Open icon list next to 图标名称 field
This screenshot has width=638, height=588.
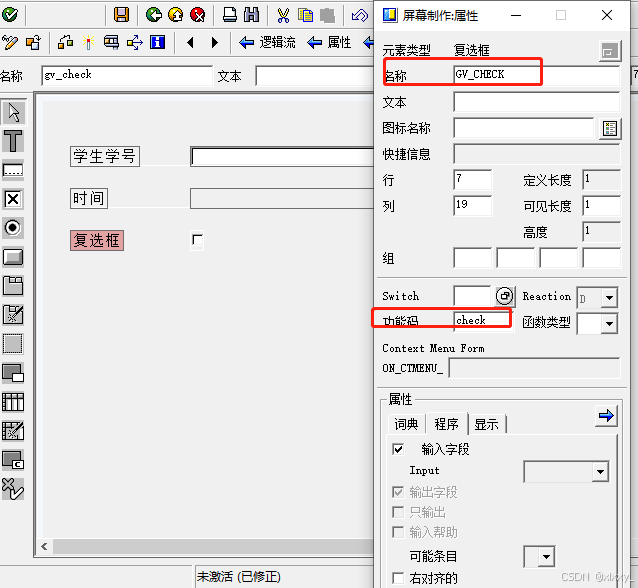(x=610, y=129)
